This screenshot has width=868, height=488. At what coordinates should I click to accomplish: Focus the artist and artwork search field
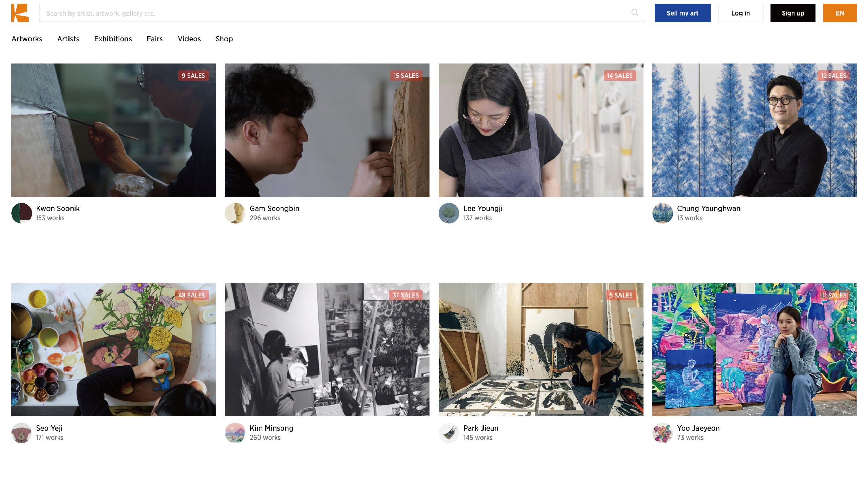(x=342, y=13)
